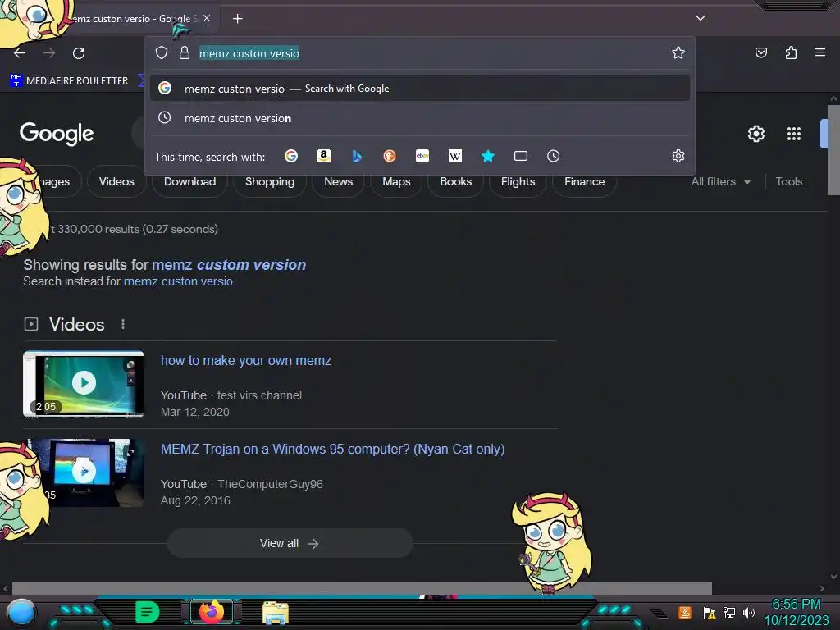Play the 2:05 video thumbnail
This screenshot has height=630, width=840.
tap(84, 384)
